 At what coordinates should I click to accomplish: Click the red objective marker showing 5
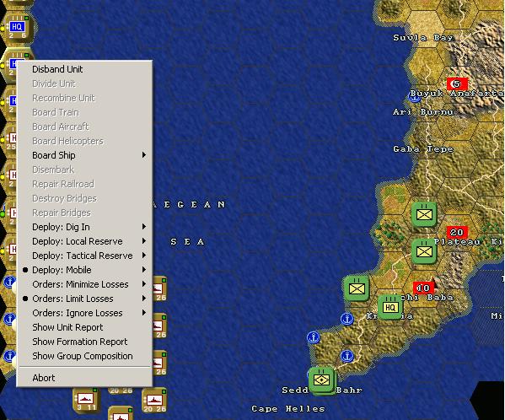tap(457, 84)
